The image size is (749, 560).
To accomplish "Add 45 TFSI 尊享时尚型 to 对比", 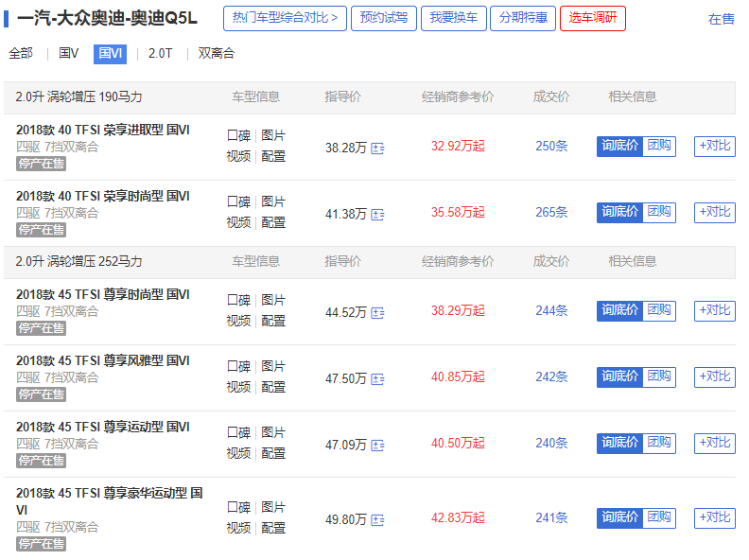I will 715,310.
